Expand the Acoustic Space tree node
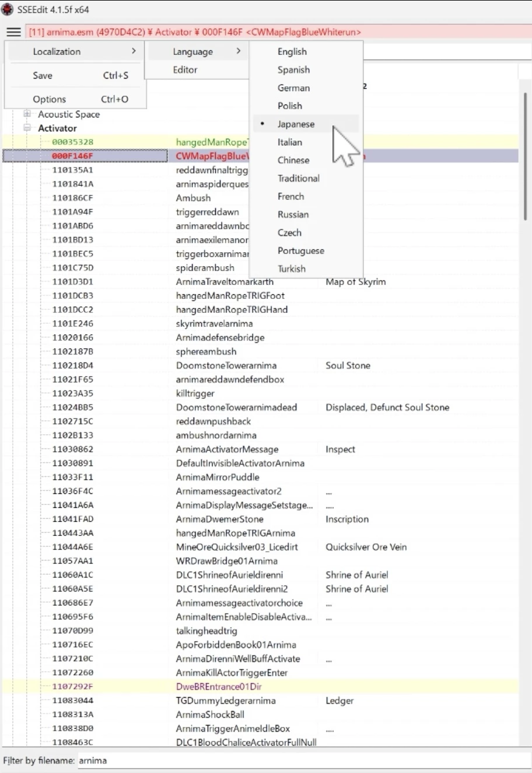The height and width of the screenshot is (773, 532). [27, 114]
